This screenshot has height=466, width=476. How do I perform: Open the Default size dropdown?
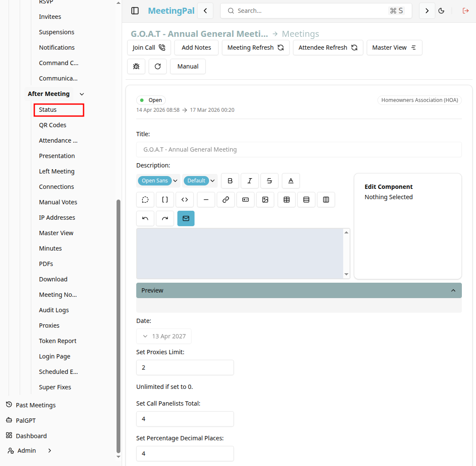200,181
